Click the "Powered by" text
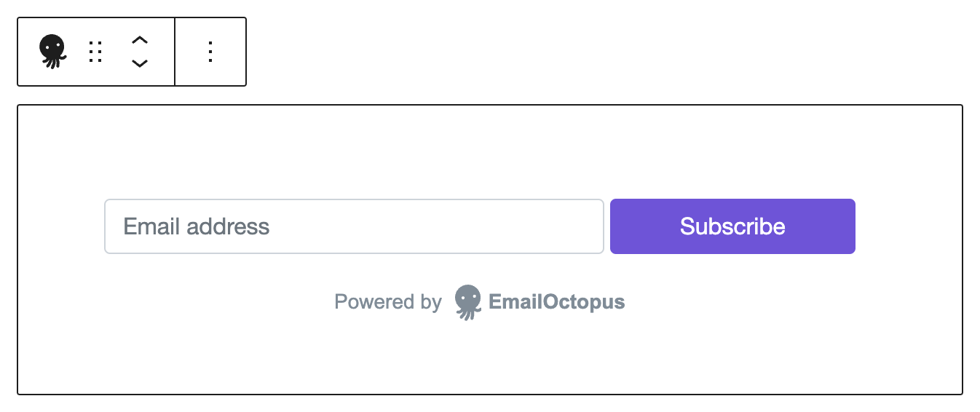The width and height of the screenshot is (980, 412). [388, 302]
